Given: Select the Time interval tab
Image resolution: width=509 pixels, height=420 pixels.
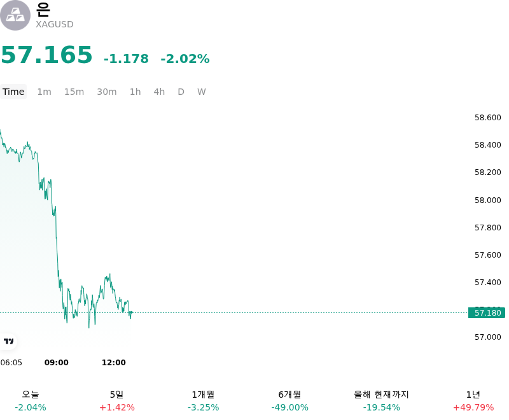Looking at the screenshot, I should [13, 92].
